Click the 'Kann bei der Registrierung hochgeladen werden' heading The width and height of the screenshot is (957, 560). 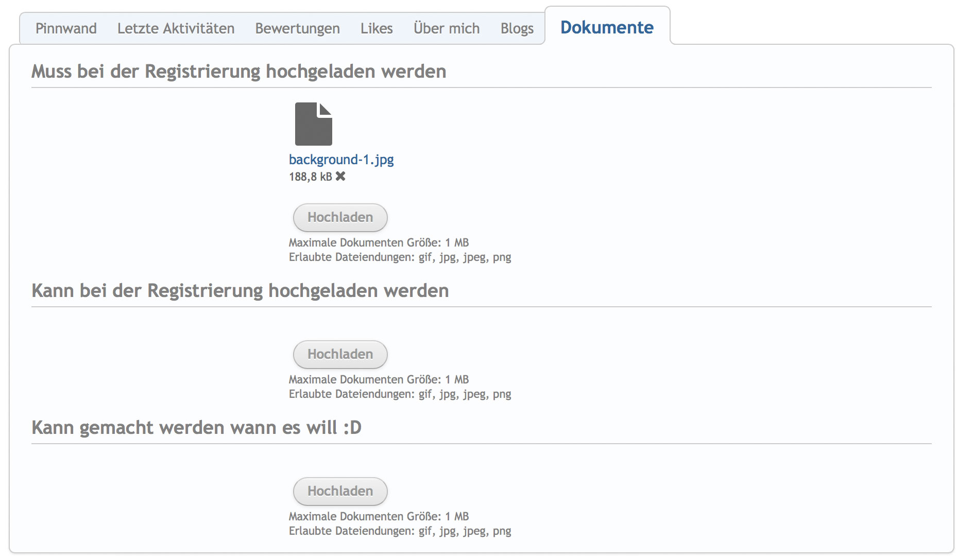point(240,291)
